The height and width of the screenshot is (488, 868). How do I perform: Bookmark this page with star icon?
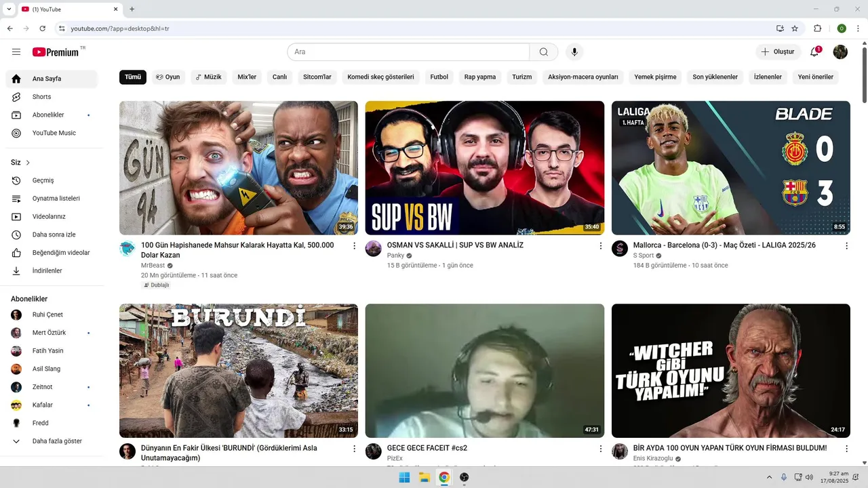(795, 28)
